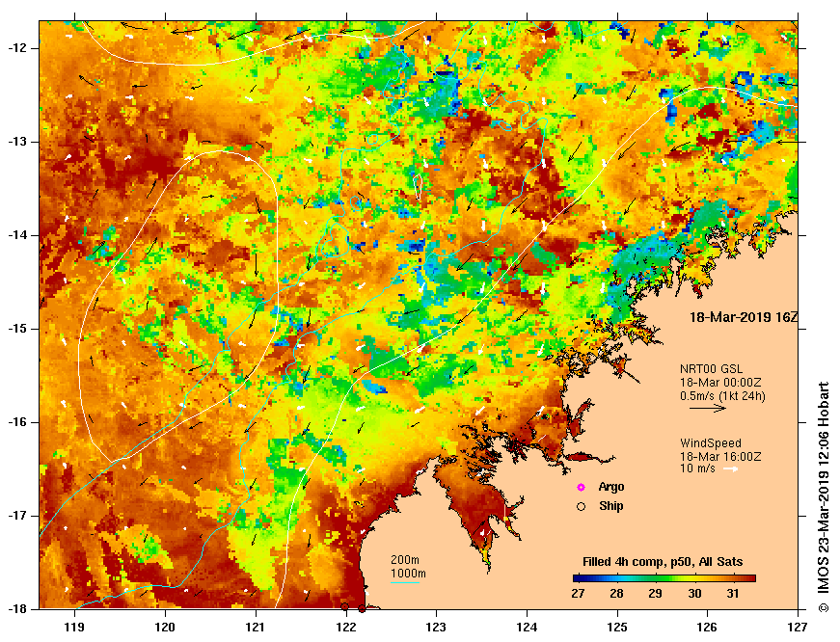Image resolution: width=840 pixels, height=642 pixels.
Task: Click the white 10 m/s wind arrow
Action: click(x=731, y=469)
